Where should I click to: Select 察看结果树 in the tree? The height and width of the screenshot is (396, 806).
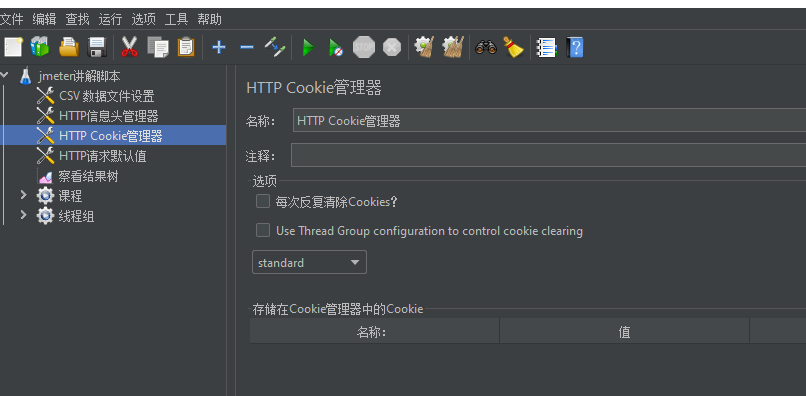click(88, 176)
